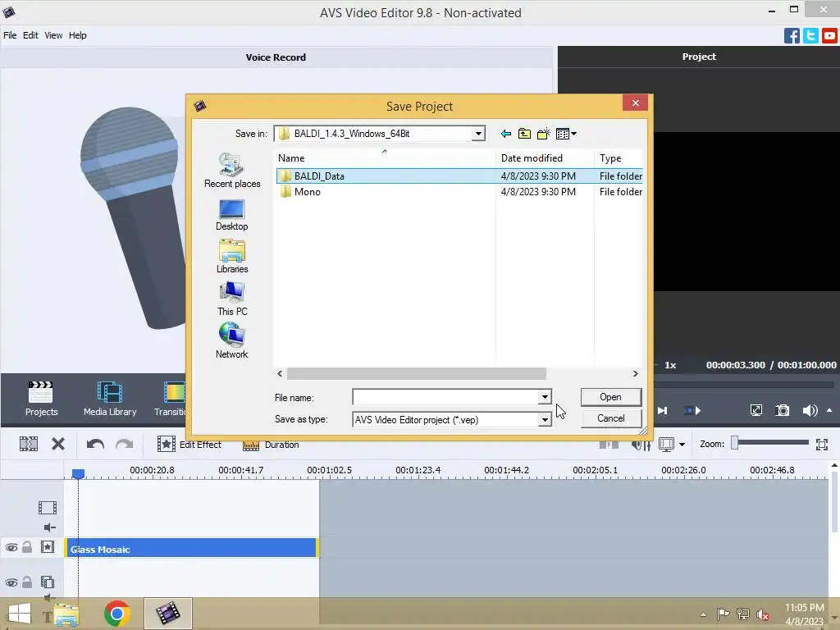Expand the File name dropdown
Viewport: 840px width, 630px height.
point(545,398)
